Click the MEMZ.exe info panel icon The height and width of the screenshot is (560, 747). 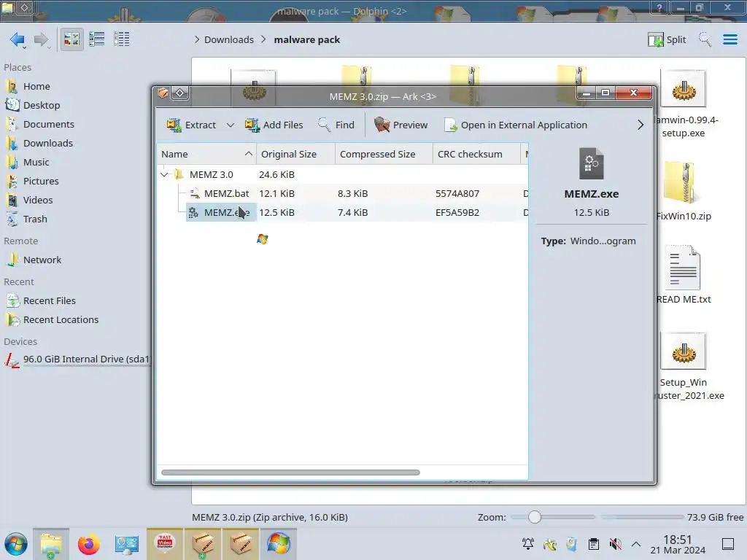[x=591, y=164]
